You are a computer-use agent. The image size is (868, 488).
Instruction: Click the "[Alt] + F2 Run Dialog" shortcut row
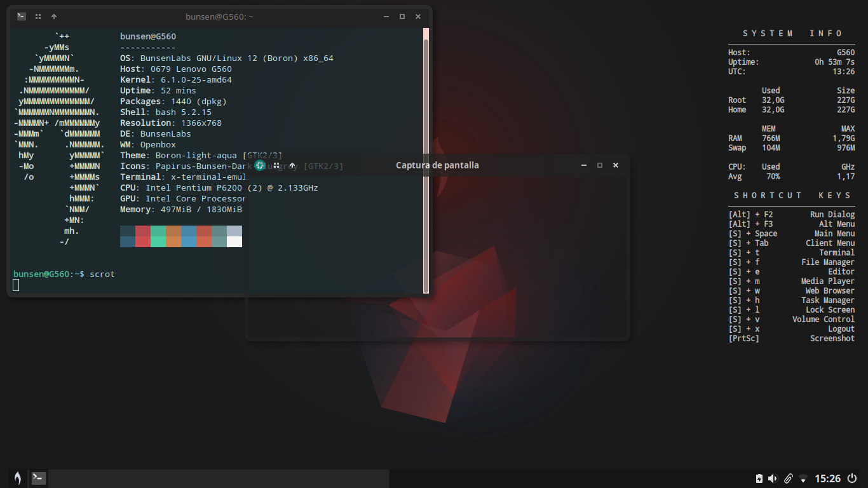pyautogui.click(x=791, y=215)
